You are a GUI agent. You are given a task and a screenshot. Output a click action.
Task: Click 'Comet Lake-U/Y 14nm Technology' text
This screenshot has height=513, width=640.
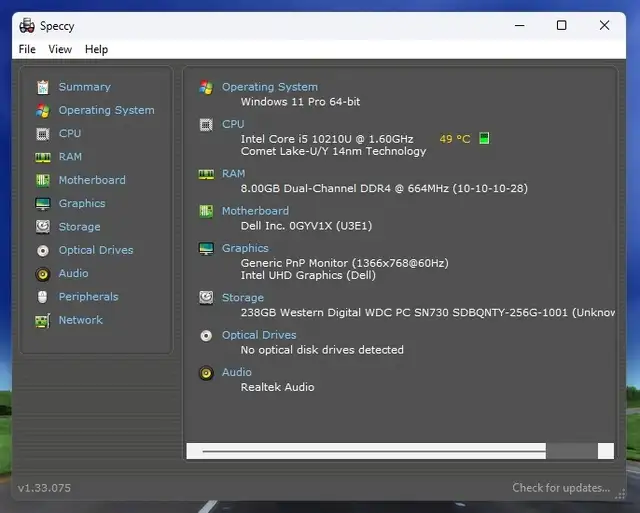click(x=333, y=151)
